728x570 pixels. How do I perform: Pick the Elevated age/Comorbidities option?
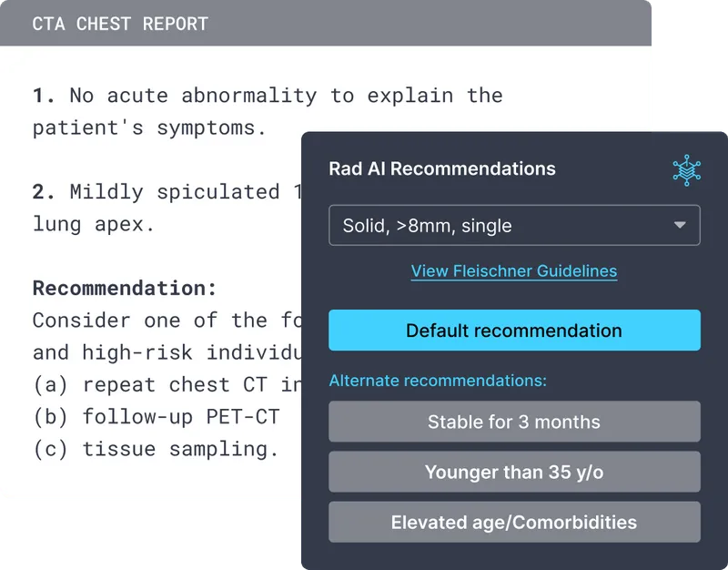coord(514,522)
